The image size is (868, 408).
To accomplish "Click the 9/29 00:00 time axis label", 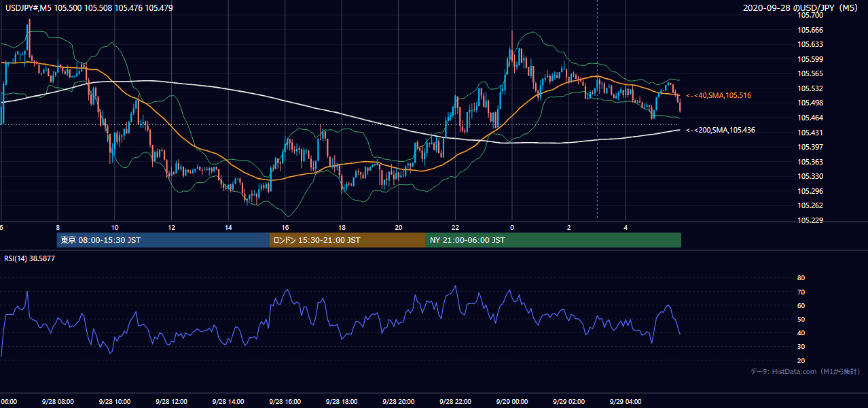I will pyautogui.click(x=511, y=402).
